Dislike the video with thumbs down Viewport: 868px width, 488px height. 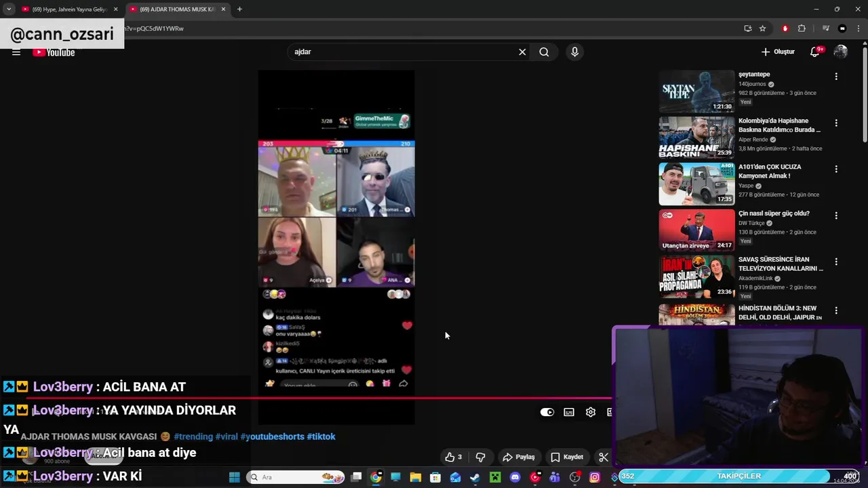coord(480,457)
